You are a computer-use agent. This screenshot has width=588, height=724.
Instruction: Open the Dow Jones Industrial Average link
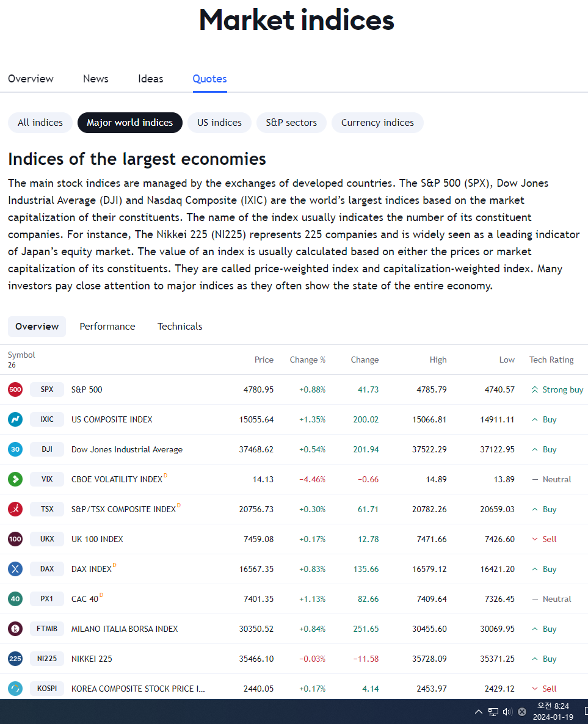pyautogui.click(x=127, y=449)
